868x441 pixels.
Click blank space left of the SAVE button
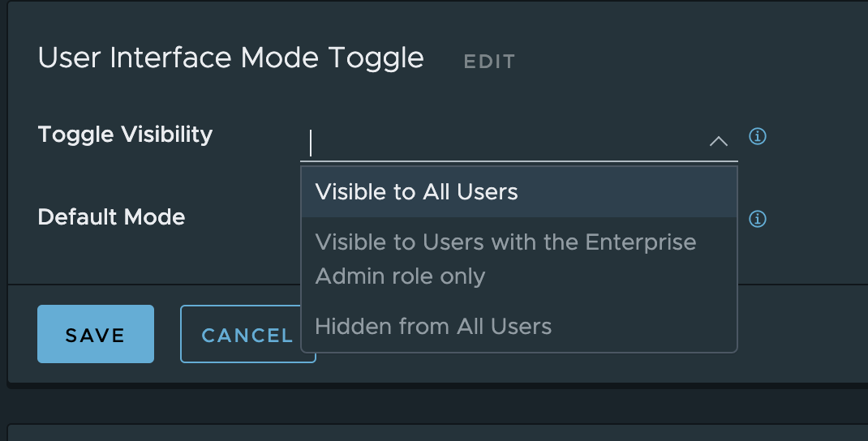22,334
